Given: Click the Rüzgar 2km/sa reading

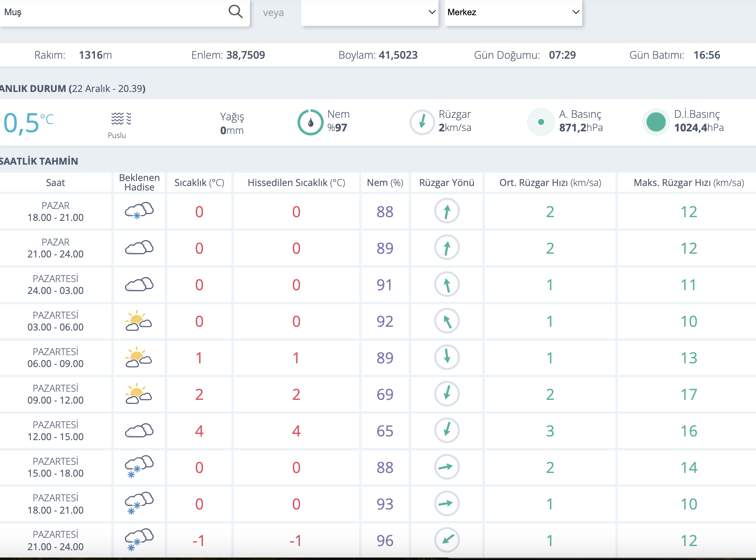Looking at the screenshot, I should point(455,128).
